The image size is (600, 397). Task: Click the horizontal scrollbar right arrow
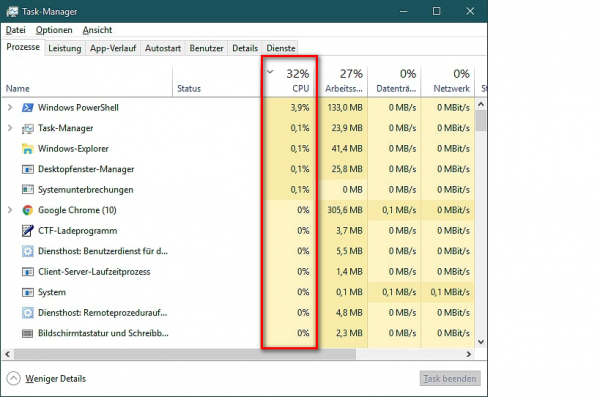pos(469,354)
